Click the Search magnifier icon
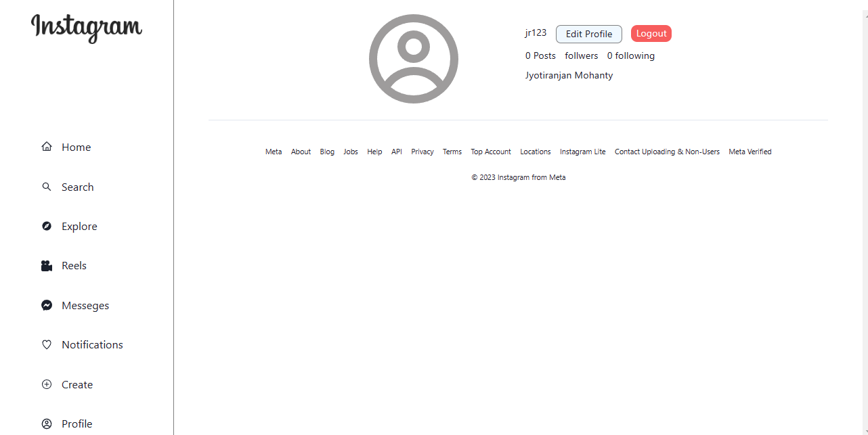This screenshot has height=435, width=868. (x=47, y=187)
